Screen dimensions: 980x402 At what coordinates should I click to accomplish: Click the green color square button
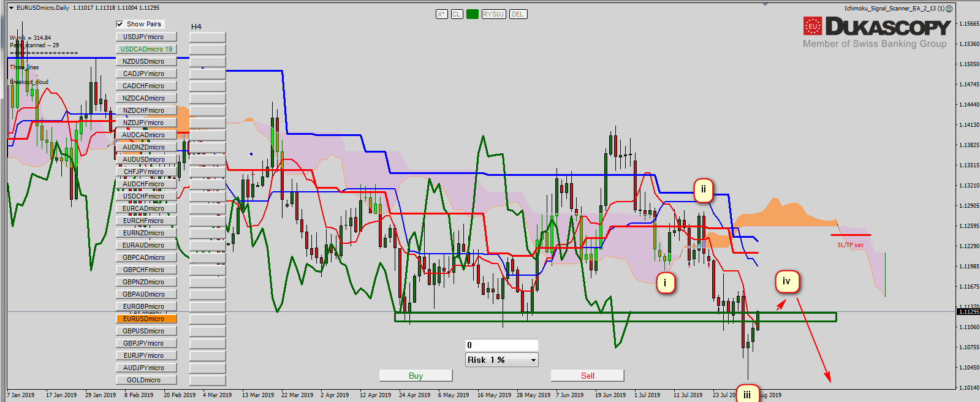click(x=472, y=14)
